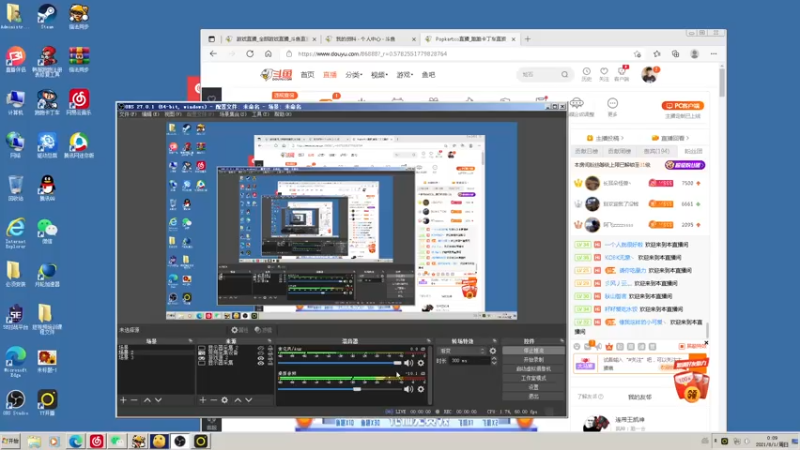Click Windows Start button
Image resolution: width=800 pixels, height=450 pixels.
point(10,441)
